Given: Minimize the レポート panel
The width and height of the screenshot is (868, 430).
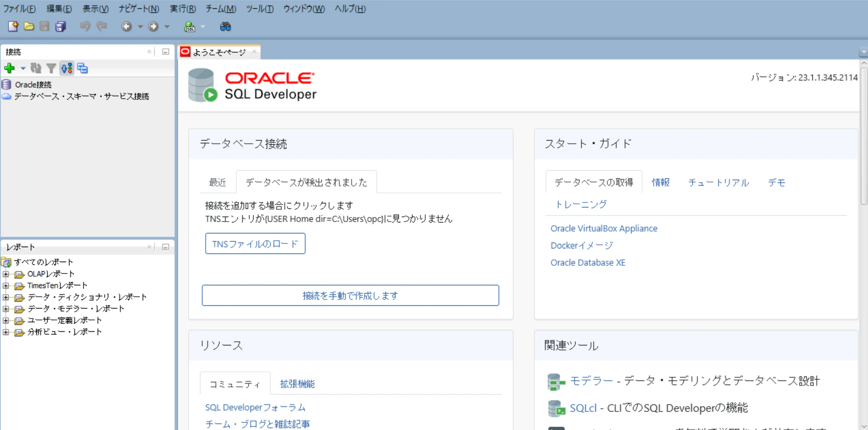Looking at the screenshot, I should click(x=166, y=247).
